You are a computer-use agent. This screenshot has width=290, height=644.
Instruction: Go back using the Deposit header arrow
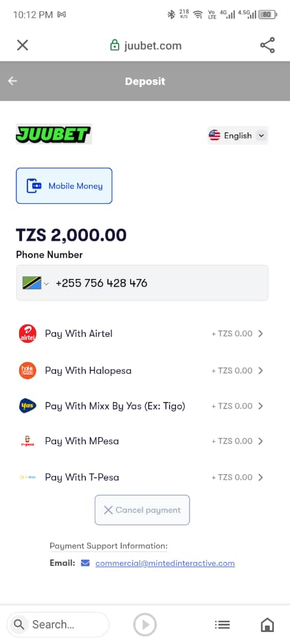click(13, 81)
